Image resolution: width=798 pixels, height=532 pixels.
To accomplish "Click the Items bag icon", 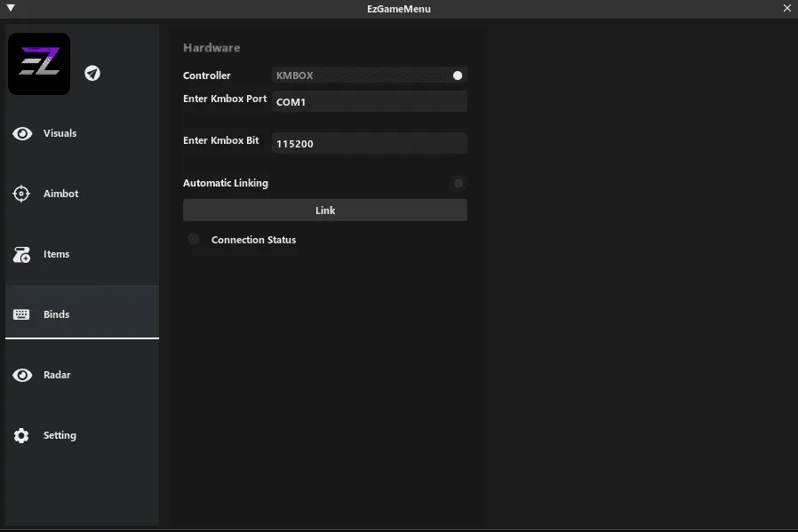I will click(x=22, y=255).
